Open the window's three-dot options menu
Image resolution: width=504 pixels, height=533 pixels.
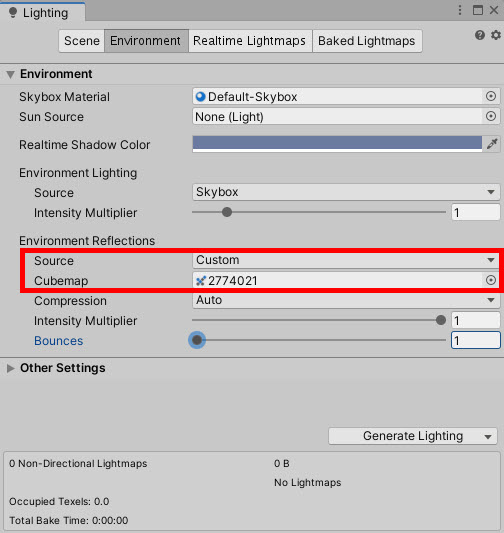[460, 10]
